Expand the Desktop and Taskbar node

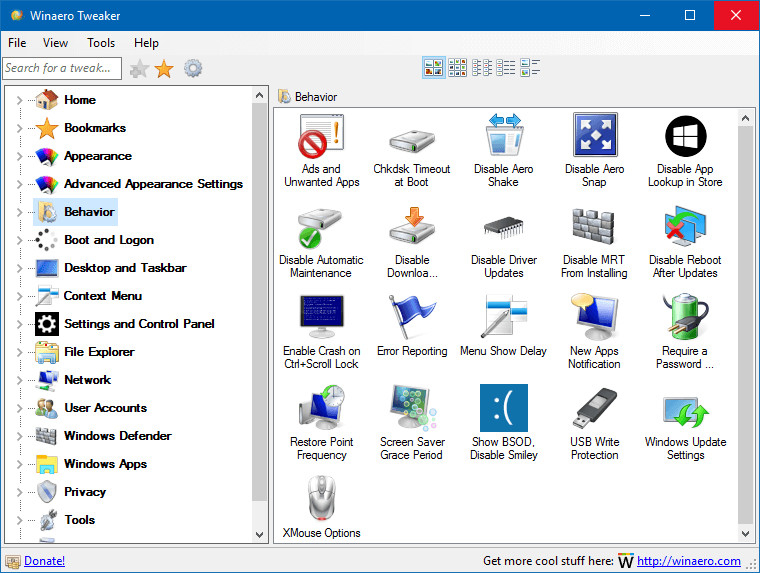[19, 268]
